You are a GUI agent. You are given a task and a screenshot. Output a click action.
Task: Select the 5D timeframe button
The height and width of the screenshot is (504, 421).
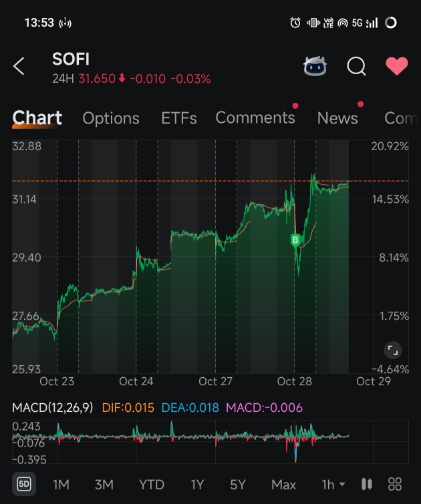(x=24, y=484)
